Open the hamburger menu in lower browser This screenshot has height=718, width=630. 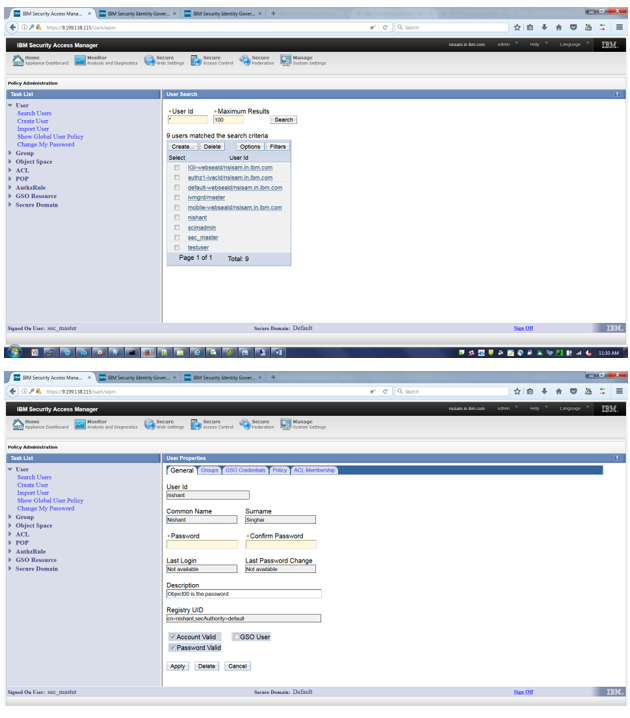pos(619,392)
